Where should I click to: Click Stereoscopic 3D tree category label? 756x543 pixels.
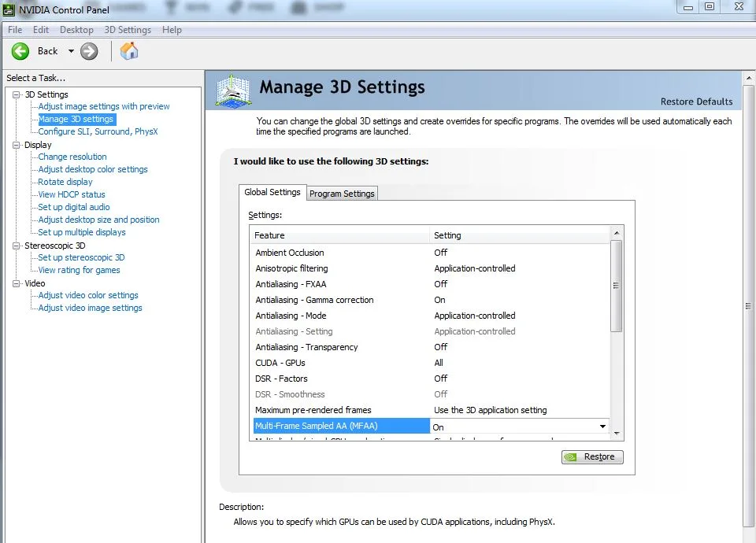(x=55, y=246)
